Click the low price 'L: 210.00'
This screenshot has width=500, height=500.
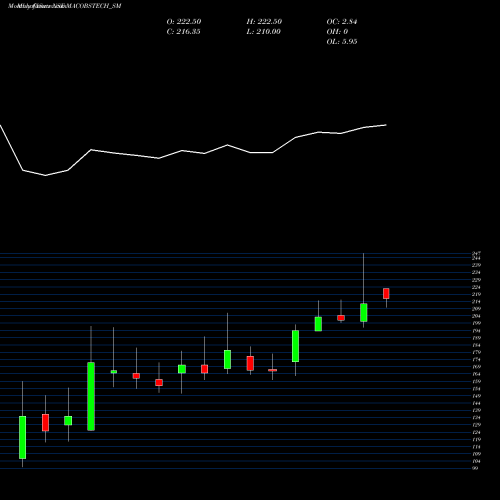click(263, 32)
